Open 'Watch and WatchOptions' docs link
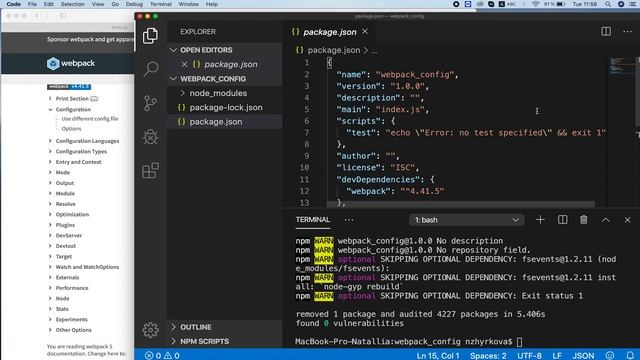The width and height of the screenshot is (640, 360). coord(87,267)
